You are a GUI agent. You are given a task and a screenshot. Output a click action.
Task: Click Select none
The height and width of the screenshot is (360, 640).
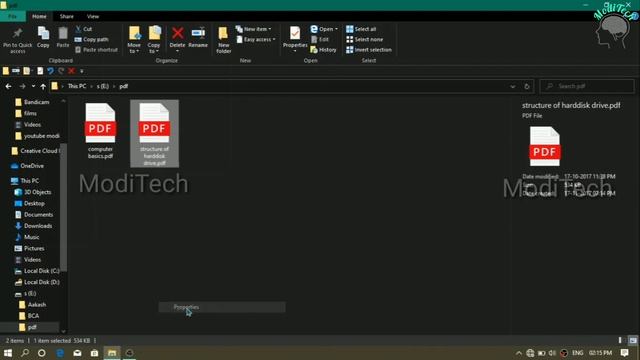[x=364, y=40]
